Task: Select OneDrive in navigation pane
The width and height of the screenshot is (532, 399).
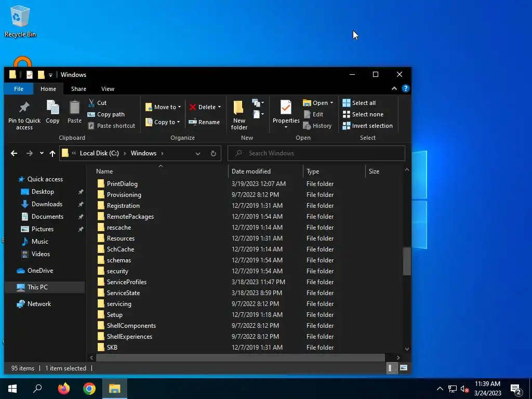Action: point(40,271)
